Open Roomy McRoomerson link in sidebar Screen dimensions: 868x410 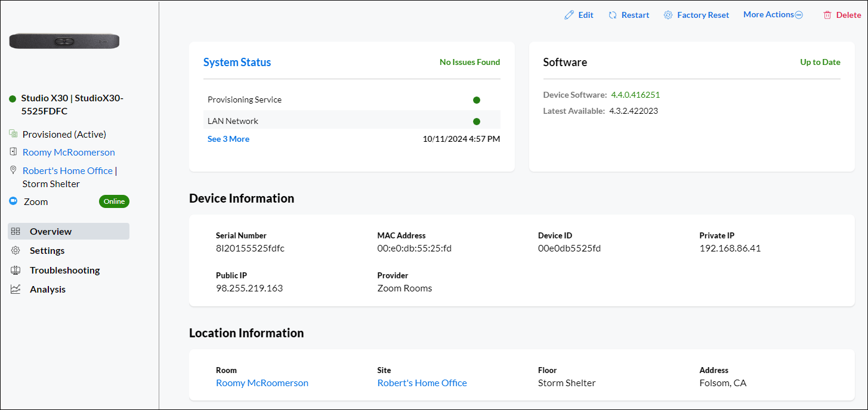click(69, 152)
